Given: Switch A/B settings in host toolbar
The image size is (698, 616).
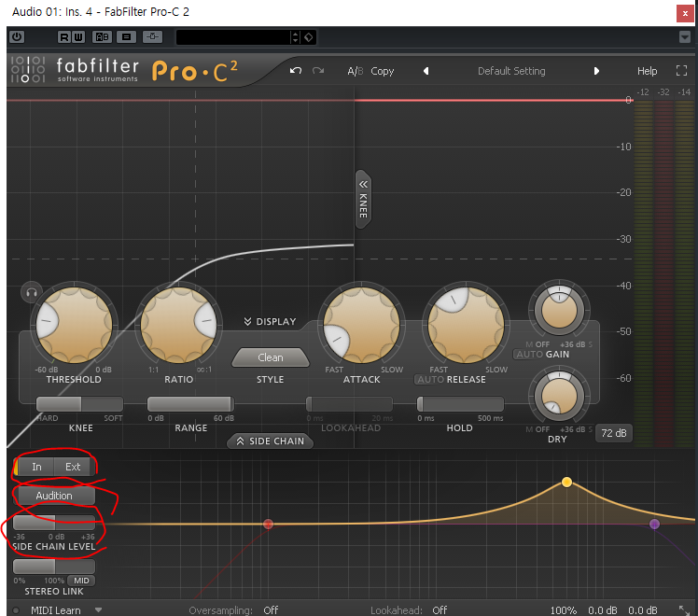Looking at the screenshot, I should point(103,37).
